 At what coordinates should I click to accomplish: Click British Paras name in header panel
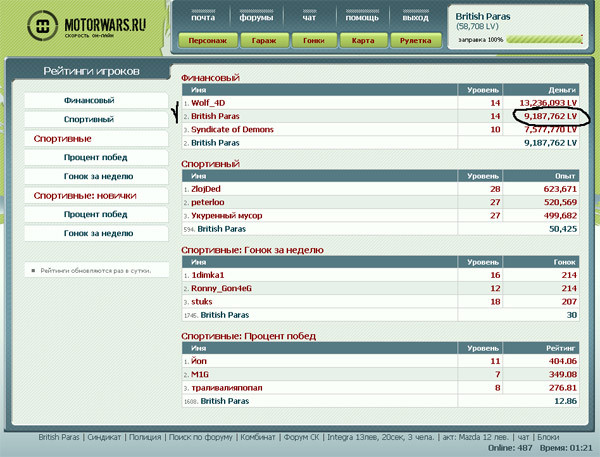(x=483, y=16)
